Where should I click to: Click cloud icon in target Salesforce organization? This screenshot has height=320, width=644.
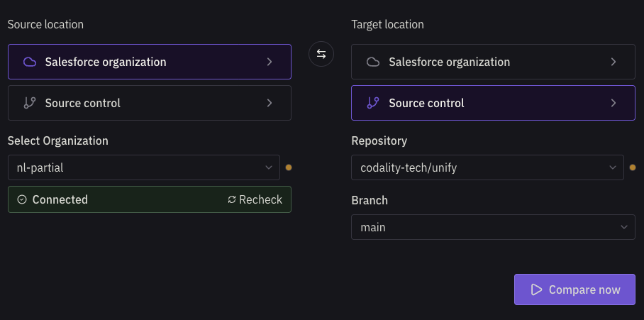373,62
